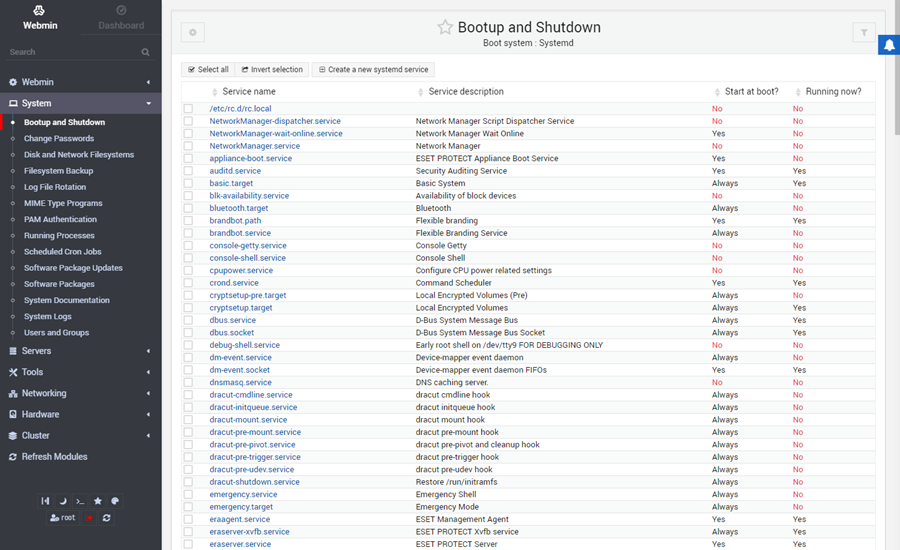Screen dimensions: 900x550
Task: Expand the Servers menu category
Action: 80,351
